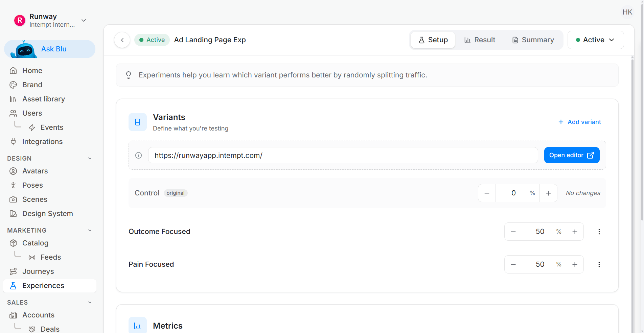
Task: Decrease Pain Focused percentage
Action: pyautogui.click(x=513, y=264)
